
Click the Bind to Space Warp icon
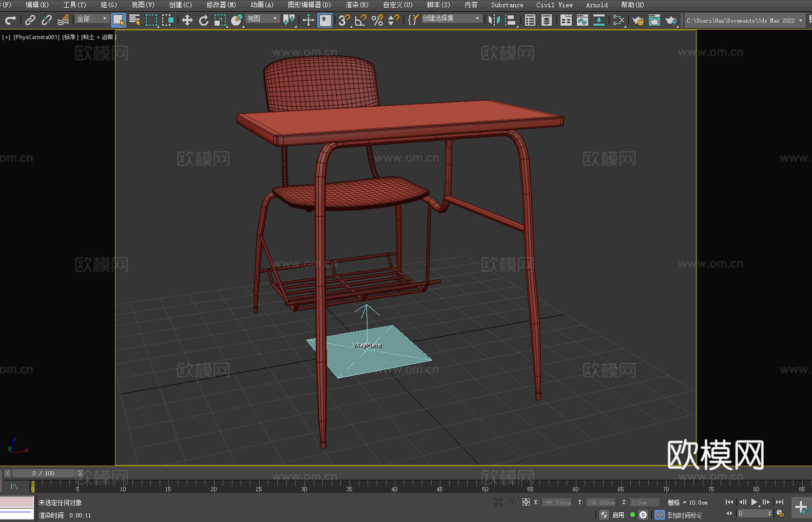tap(63, 20)
